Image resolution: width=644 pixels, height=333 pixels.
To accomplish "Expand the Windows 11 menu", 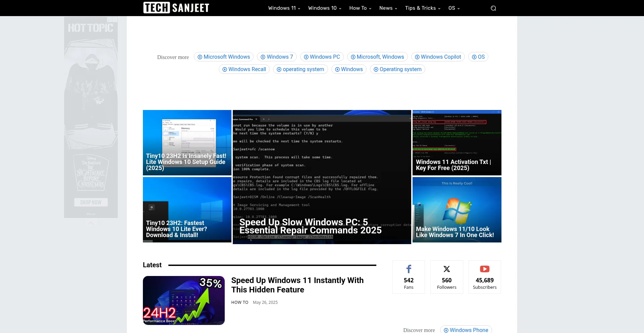I will 284,8.
